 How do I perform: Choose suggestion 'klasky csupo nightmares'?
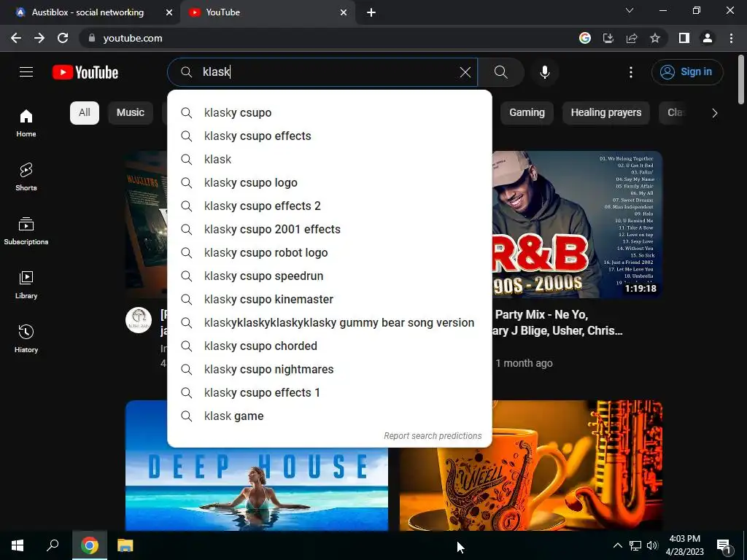[330, 370]
